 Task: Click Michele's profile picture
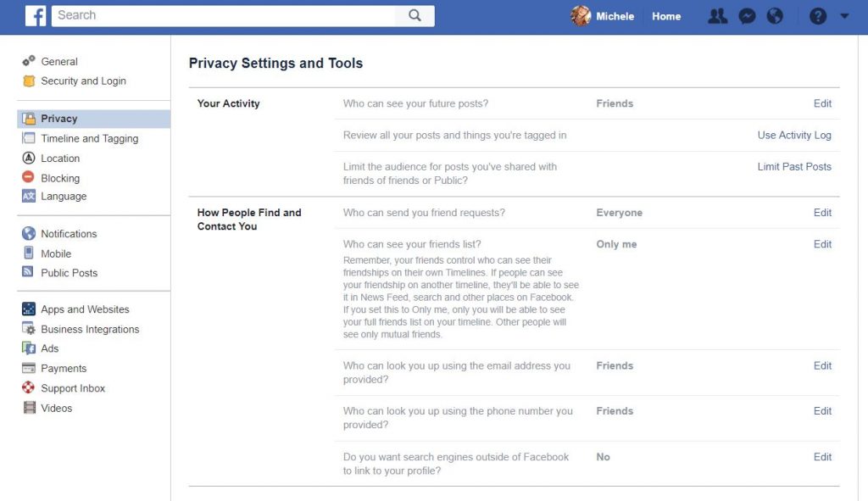[x=581, y=16]
